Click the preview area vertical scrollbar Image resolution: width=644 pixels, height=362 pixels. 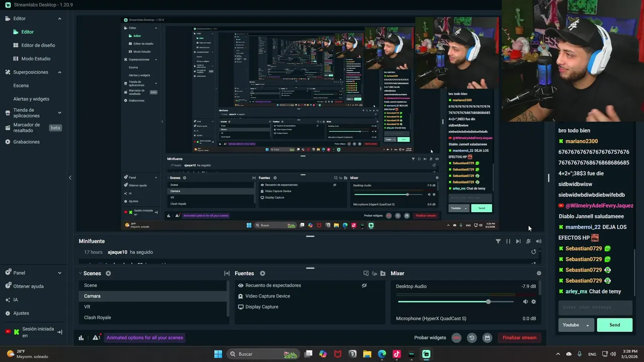(548, 177)
